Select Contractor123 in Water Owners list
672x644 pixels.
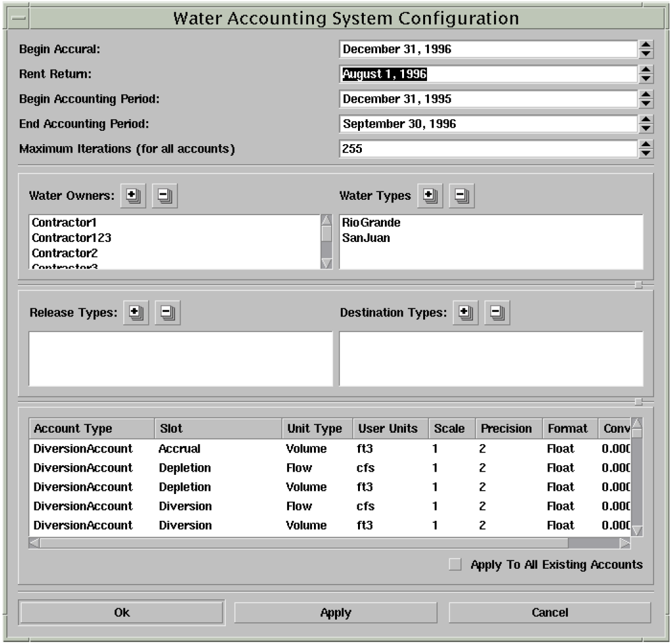[x=71, y=238]
